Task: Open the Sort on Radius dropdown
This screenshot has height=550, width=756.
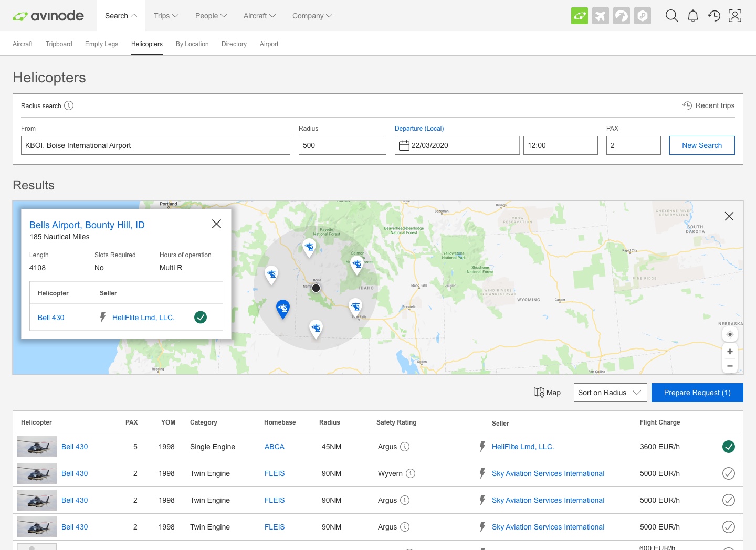Action: tap(610, 393)
